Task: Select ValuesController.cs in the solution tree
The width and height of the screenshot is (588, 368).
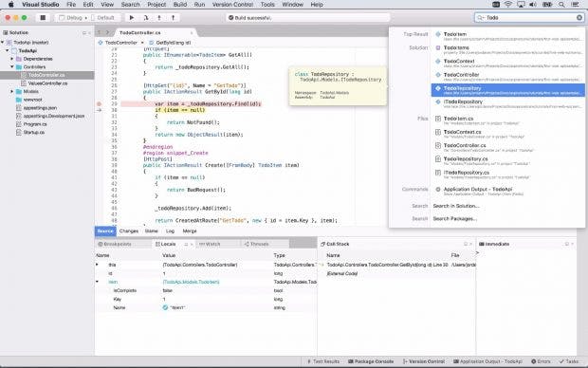Action: tap(47, 83)
